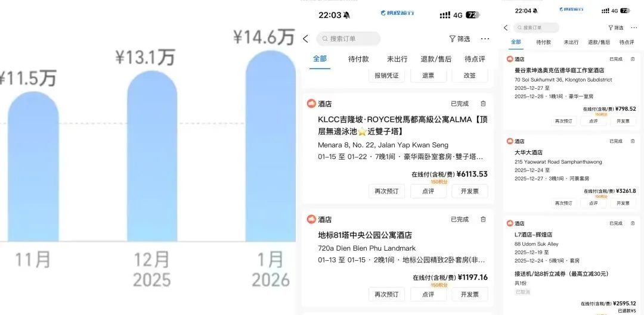Viewport: 644px width, 315px height.
Task: Focus the 搜索订单 search field, 22:04 screen
Action: [536, 27]
